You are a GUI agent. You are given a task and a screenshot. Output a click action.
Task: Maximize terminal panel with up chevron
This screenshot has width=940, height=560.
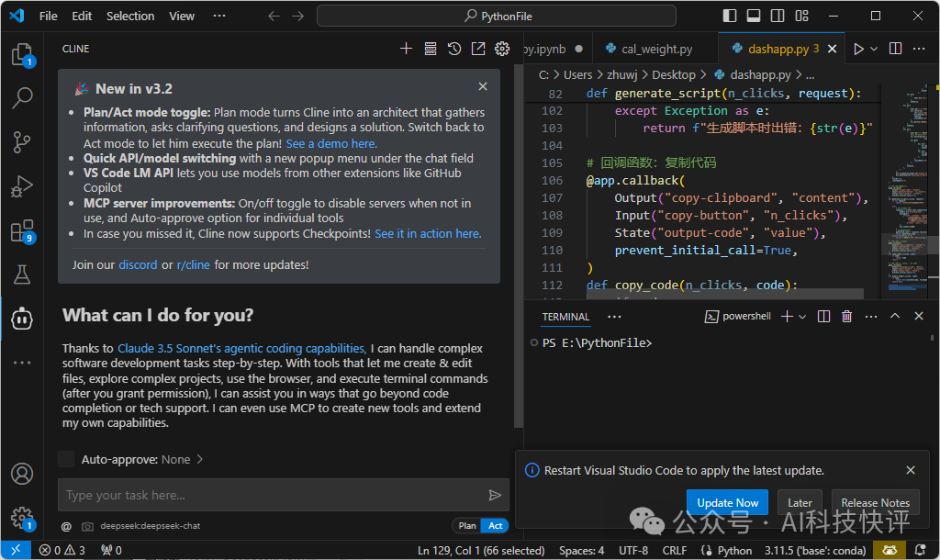pos(895,316)
